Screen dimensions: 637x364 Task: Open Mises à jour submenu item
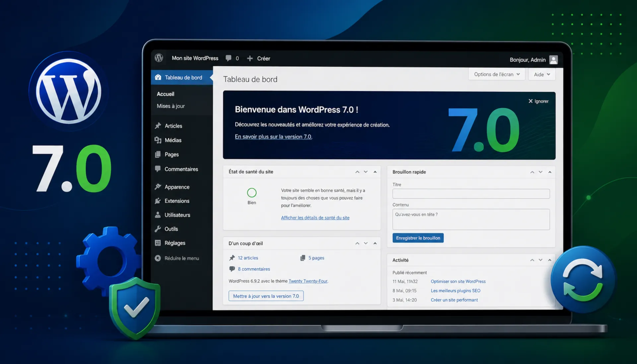point(171,106)
